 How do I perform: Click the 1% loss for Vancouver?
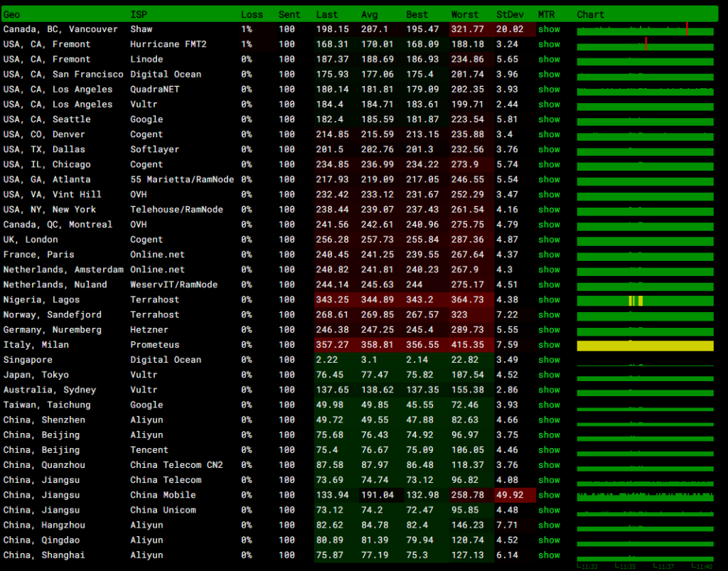coord(247,29)
